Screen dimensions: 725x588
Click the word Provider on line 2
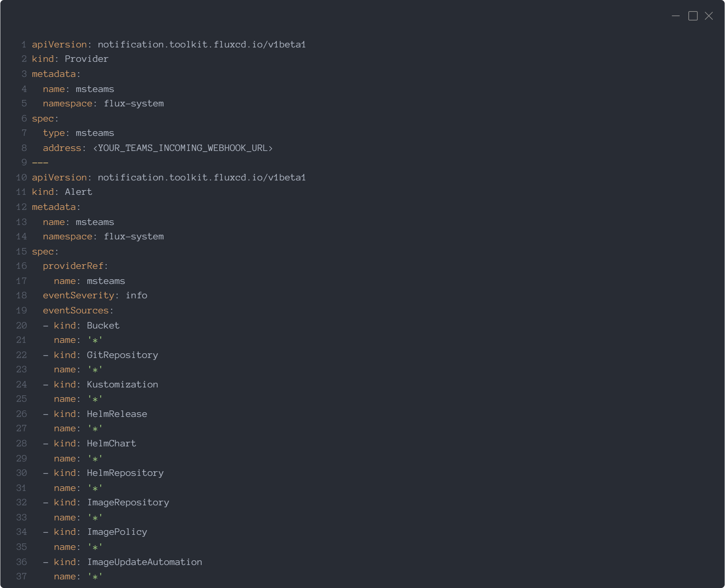86,59
